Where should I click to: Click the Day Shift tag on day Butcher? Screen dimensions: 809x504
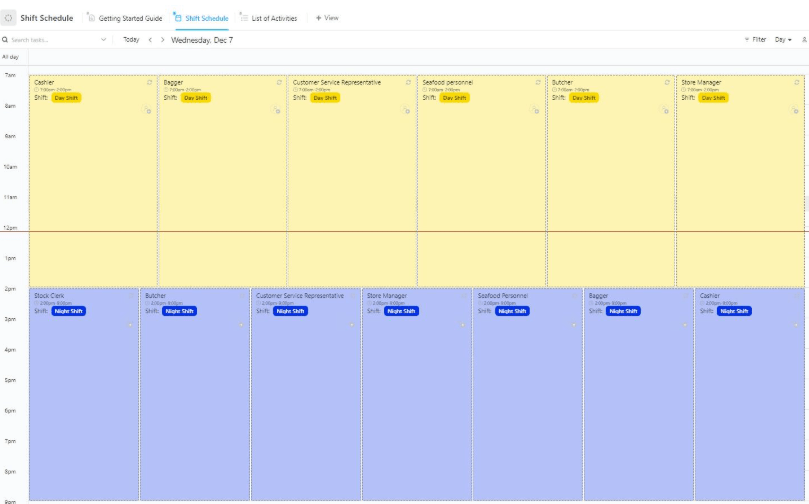point(584,97)
